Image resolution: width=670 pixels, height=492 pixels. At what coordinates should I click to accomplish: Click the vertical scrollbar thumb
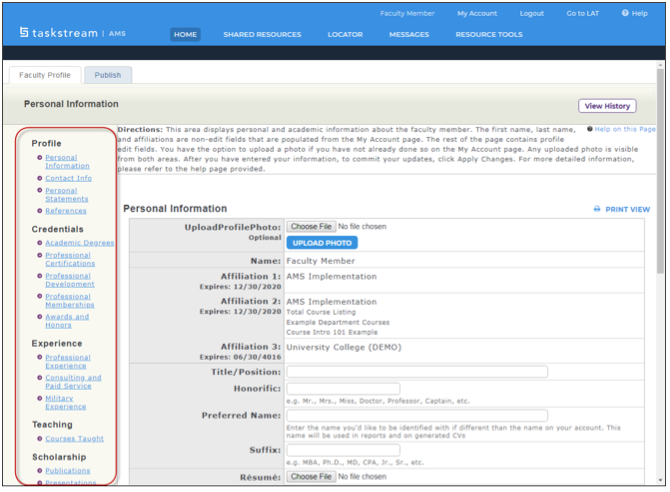(660, 171)
